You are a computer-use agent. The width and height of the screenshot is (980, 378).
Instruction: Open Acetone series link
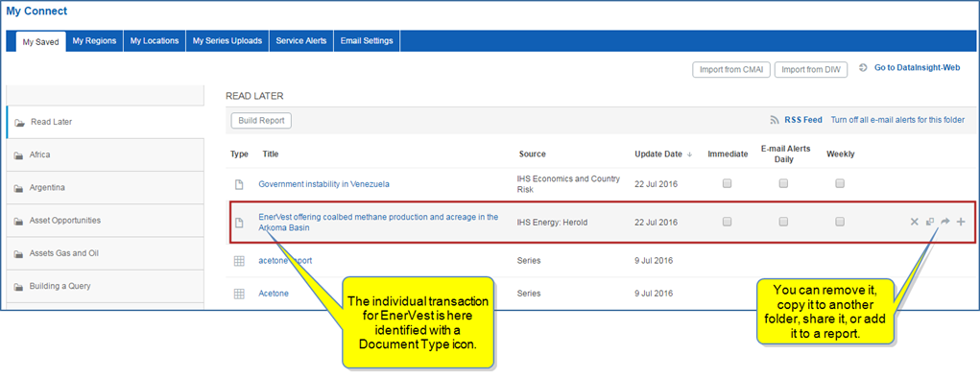(x=274, y=294)
